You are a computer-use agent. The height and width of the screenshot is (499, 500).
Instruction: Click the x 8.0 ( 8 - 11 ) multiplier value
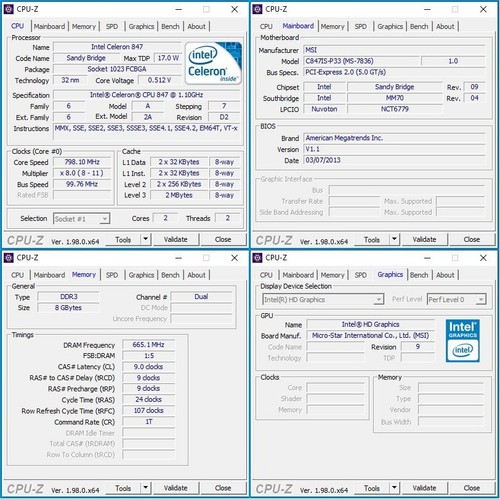(82, 173)
